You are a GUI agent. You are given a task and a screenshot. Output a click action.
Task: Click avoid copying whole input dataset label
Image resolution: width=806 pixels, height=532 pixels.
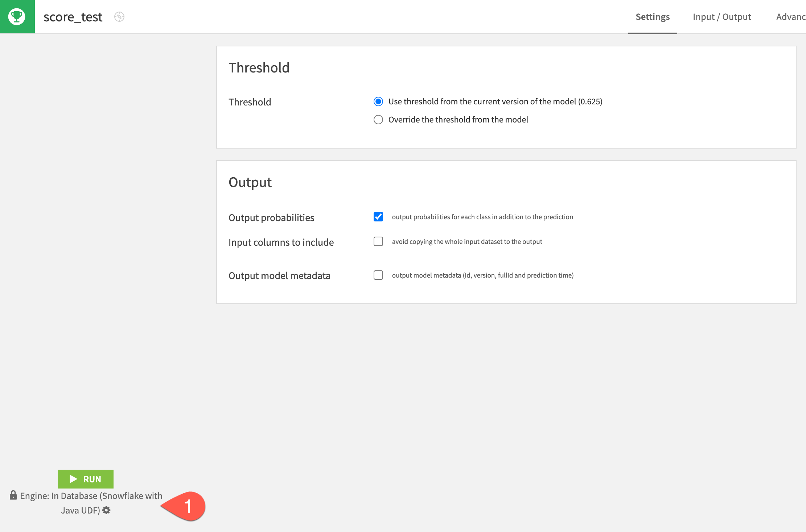[x=467, y=241]
